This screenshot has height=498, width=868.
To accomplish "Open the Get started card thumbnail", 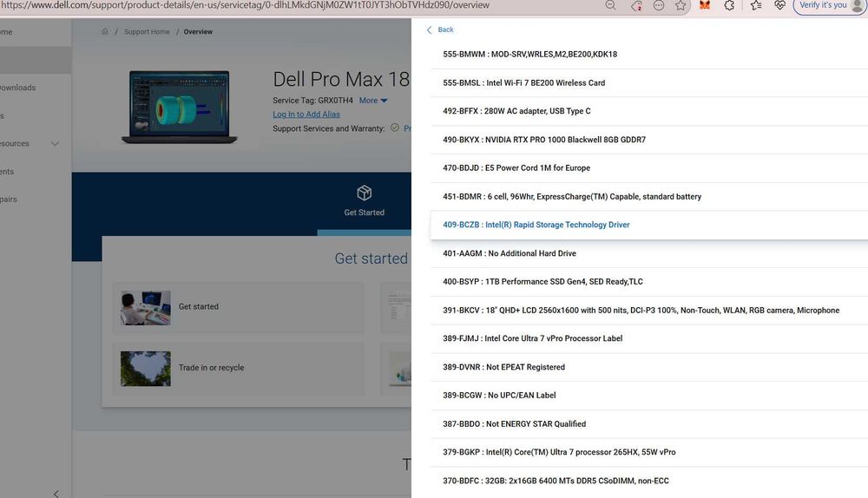I will pos(146,308).
